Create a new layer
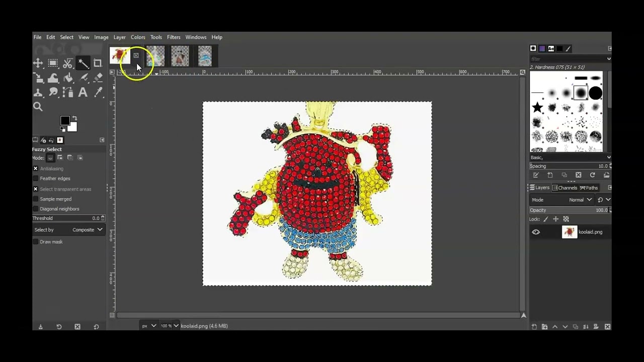The image size is (644, 362). click(534, 327)
